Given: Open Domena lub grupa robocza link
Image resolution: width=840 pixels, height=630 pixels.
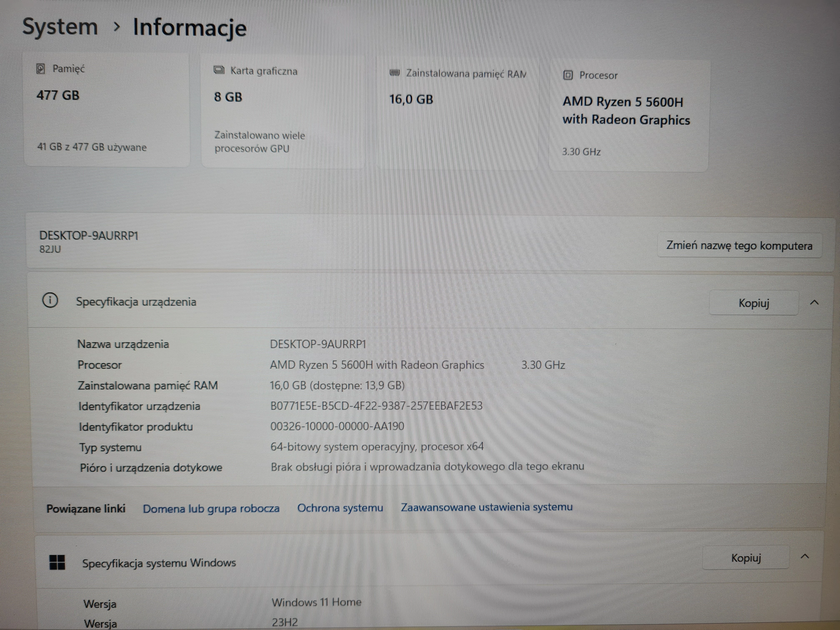Looking at the screenshot, I should (x=211, y=509).
